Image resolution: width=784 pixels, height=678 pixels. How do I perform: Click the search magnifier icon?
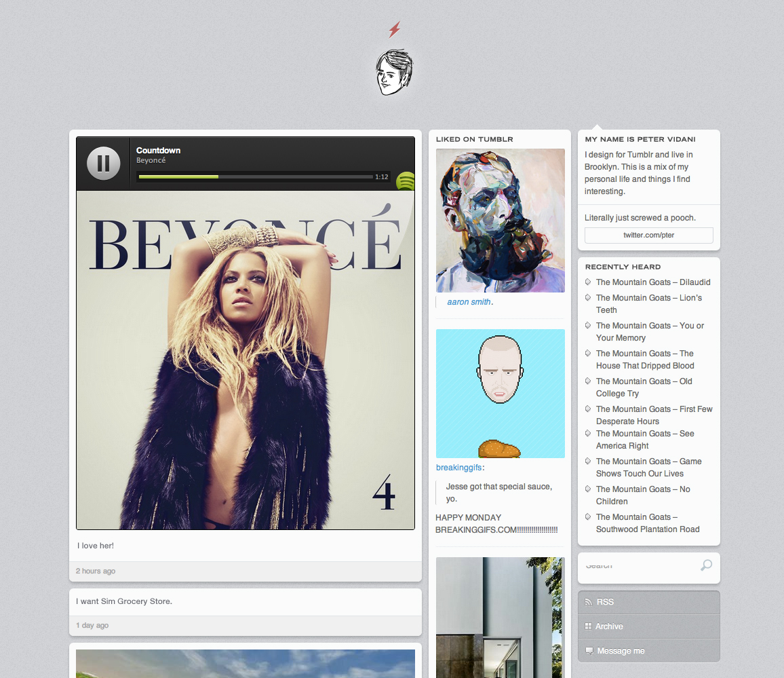pyautogui.click(x=706, y=565)
